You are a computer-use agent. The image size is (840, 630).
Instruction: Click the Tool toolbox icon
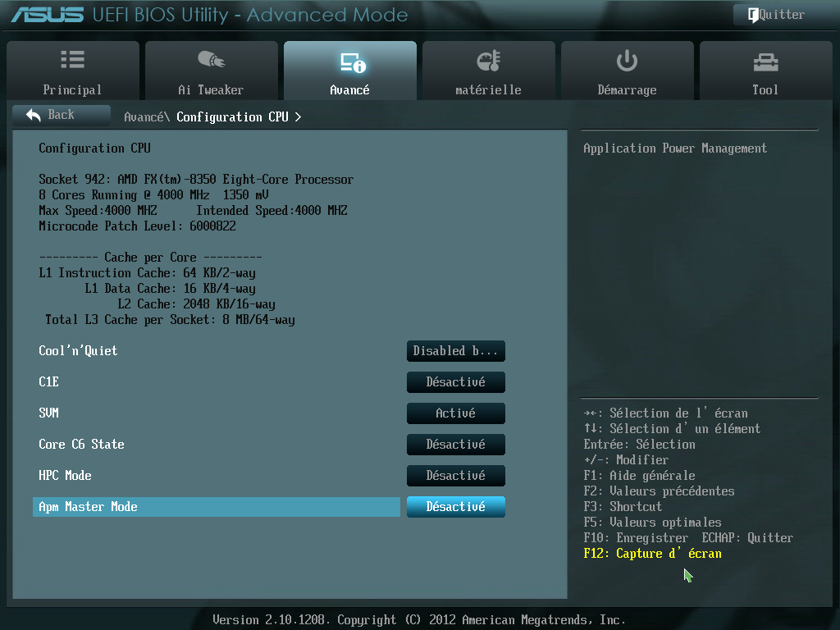pos(765,62)
